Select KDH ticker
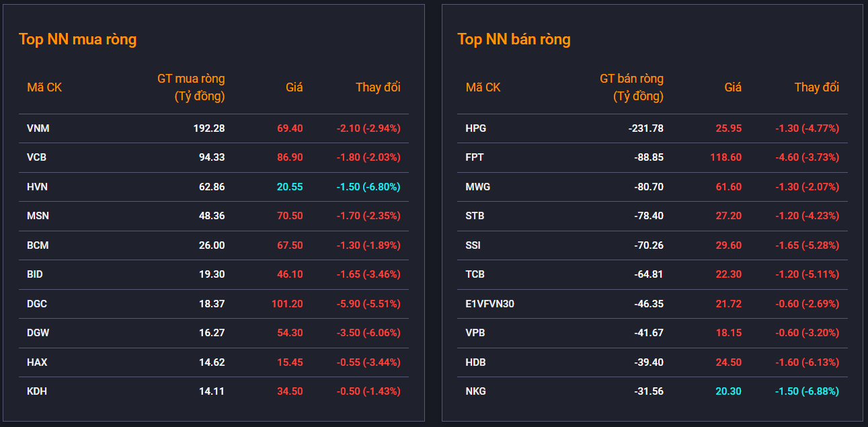The width and height of the screenshot is (868, 427). click(x=37, y=391)
